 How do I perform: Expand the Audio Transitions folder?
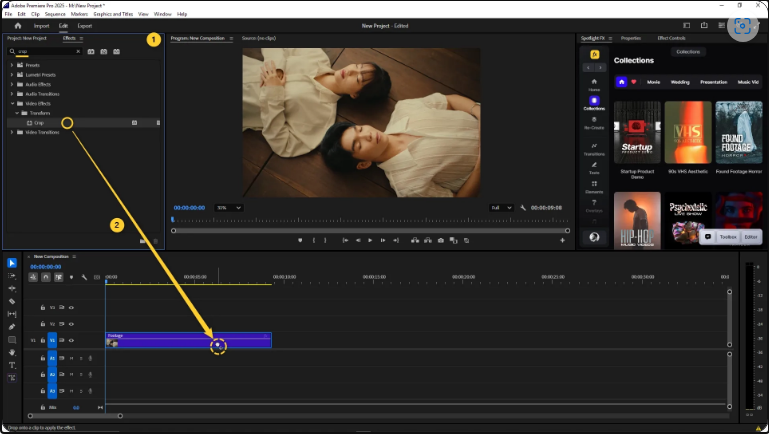12,94
